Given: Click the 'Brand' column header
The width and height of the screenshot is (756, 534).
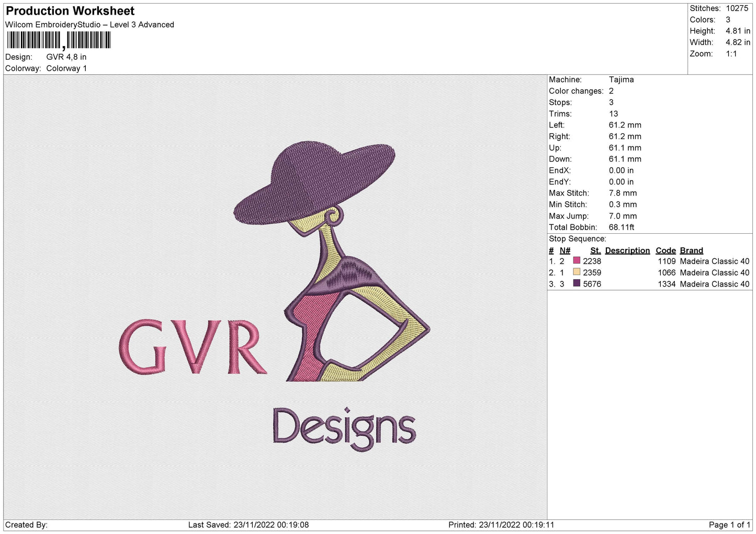Looking at the screenshot, I should pos(692,251).
